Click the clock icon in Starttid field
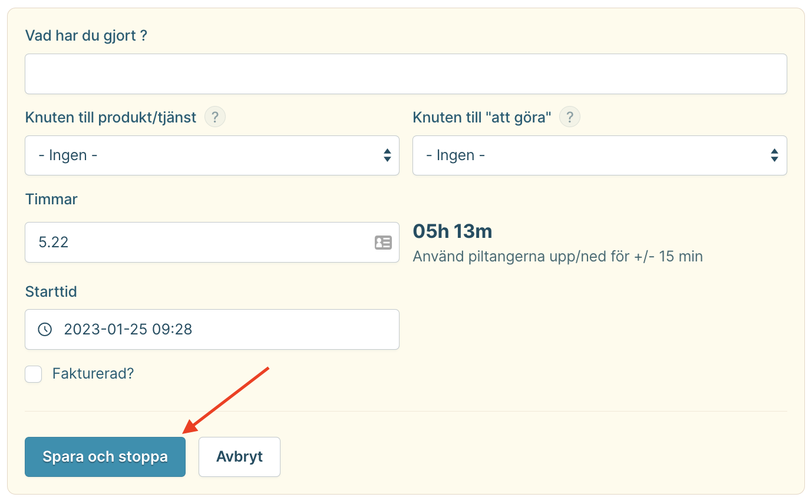 coord(45,329)
